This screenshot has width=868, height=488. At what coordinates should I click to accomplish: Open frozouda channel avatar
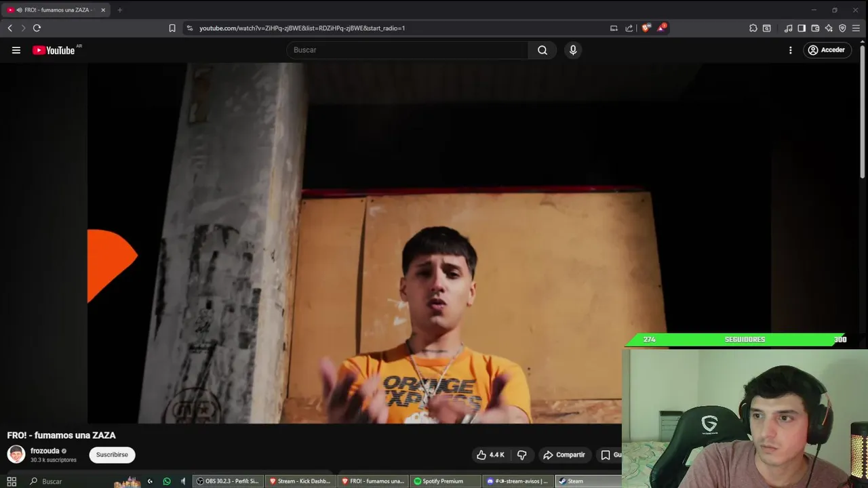[x=16, y=454]
